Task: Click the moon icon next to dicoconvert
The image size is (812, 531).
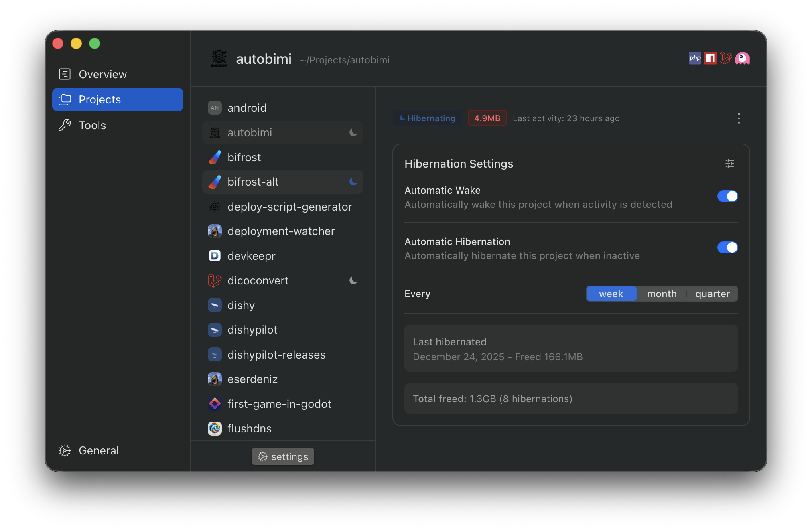Action: (x=353, y=280)
